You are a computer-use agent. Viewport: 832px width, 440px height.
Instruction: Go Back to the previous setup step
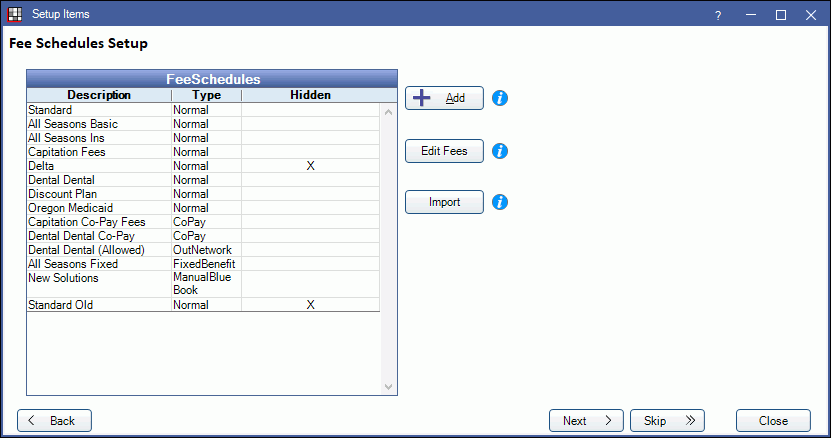54,421
